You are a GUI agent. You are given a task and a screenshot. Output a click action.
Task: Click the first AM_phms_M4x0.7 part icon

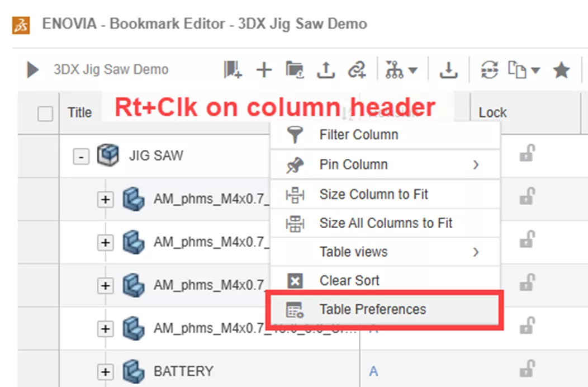[x=134, y=199]
